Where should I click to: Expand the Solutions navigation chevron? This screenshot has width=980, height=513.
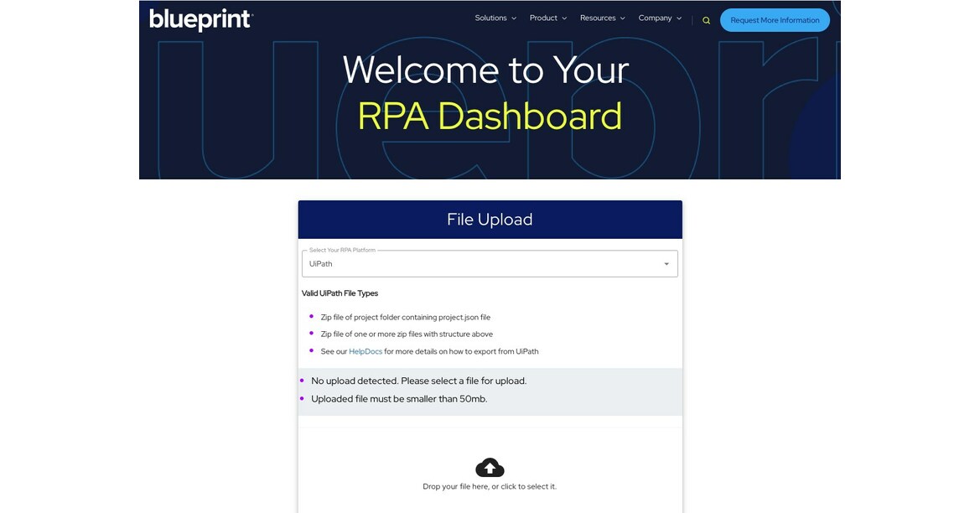(x=513, y=18)
